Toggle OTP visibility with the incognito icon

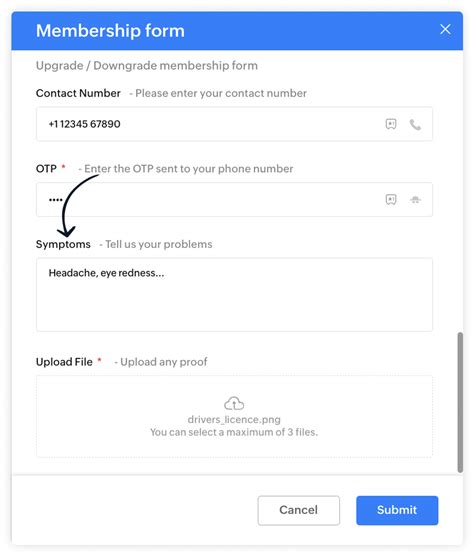coord(415,200)
